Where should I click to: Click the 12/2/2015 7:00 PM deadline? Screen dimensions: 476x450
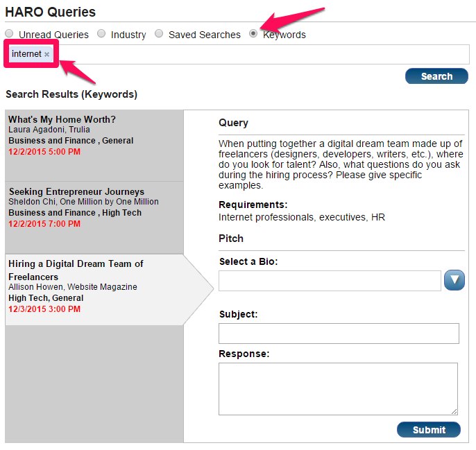click(x=44, y=224)
